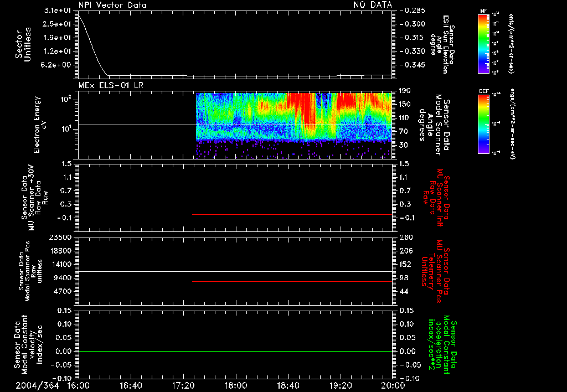Select the green "Model Constant acceleration" axis title

[442, 345]
